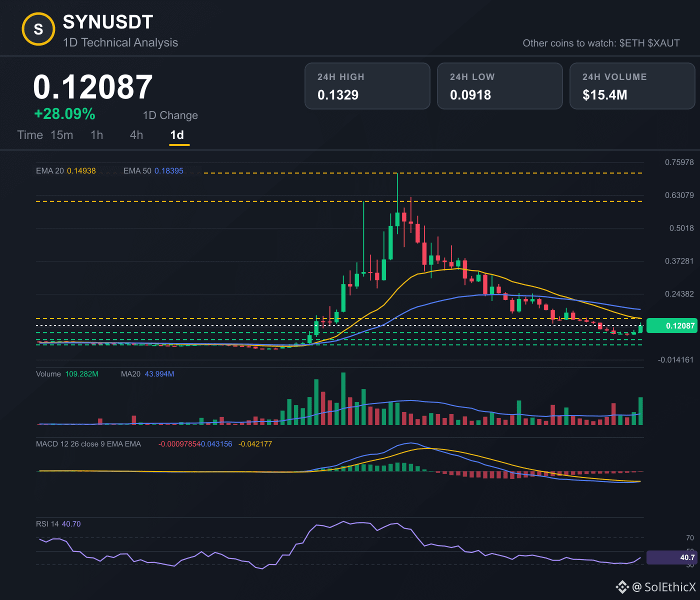The height and width of the screenshot is (600, 700).
Task: Select the 1d timeframe tab
Action: (x=177, y=135)
